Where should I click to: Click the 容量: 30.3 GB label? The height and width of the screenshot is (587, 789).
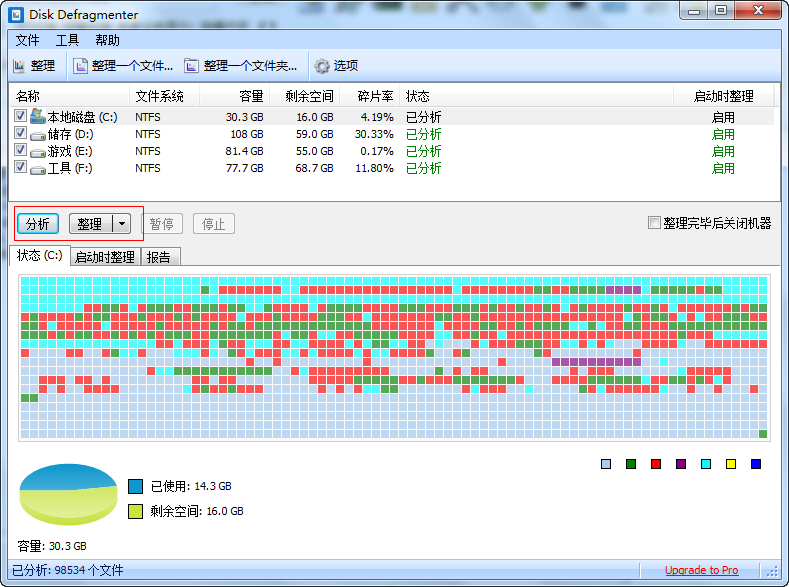tap(52, 546)
